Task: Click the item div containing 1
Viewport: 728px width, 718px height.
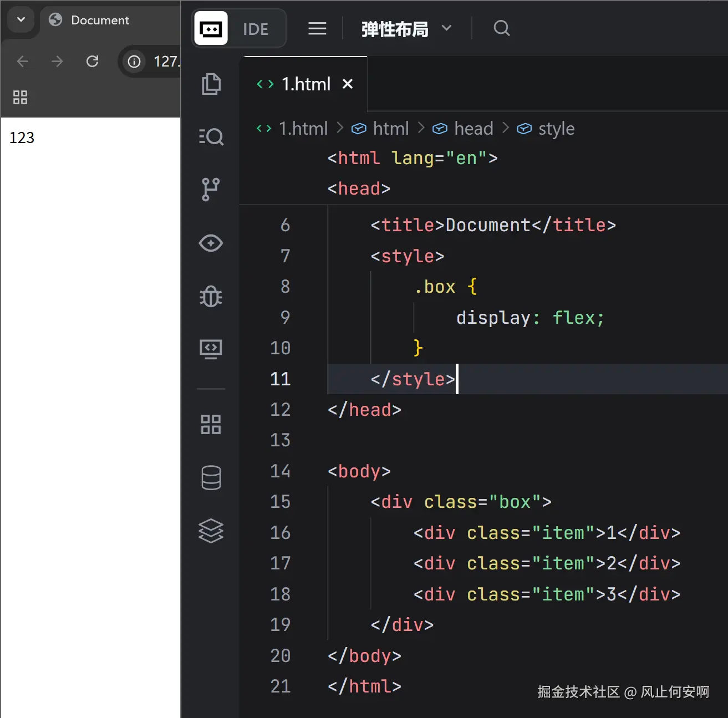Action: [x=547, y=533]
